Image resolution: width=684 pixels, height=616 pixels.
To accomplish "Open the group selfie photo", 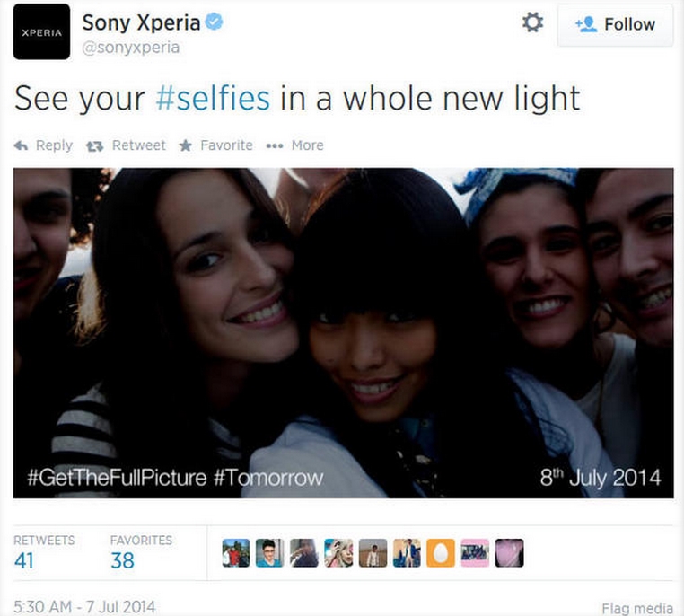I will tap(343, 333).
